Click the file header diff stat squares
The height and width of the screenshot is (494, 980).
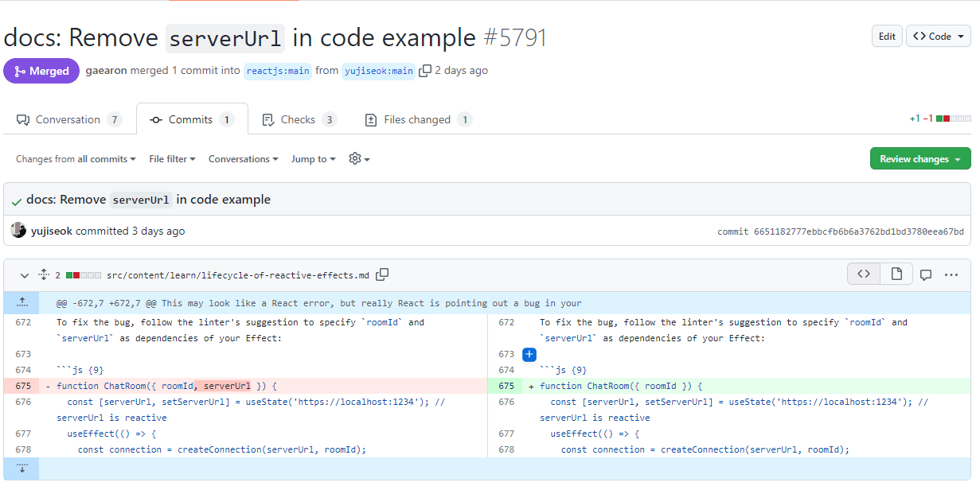pos(84,275)
